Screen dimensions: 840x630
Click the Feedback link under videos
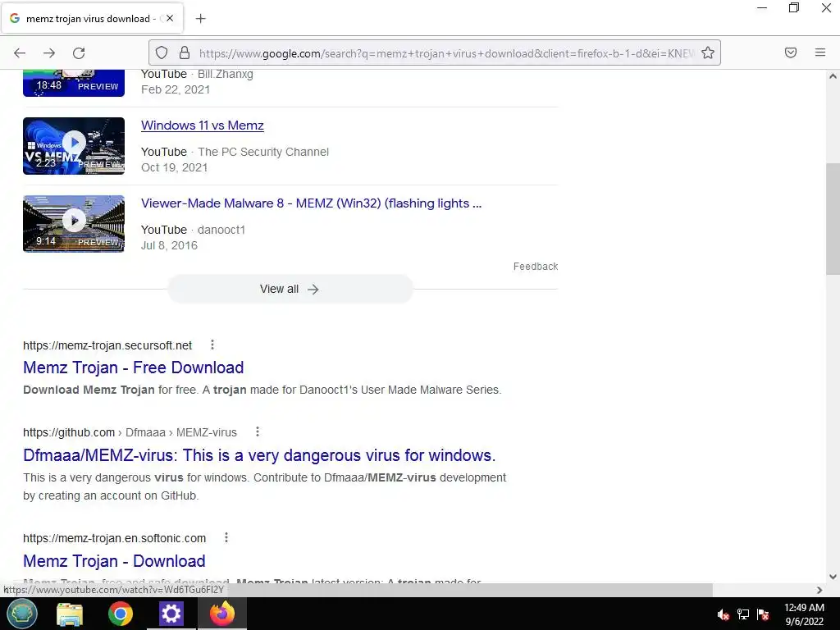pos(535,267)
